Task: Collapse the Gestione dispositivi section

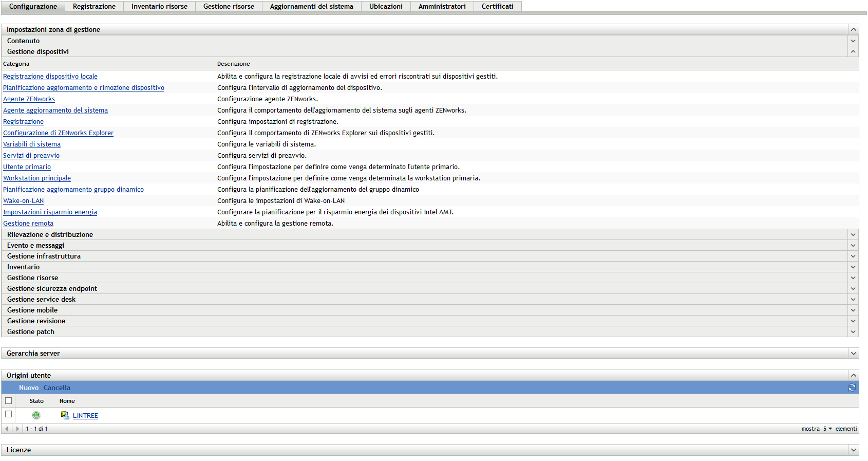Action: tap(853, 52)
